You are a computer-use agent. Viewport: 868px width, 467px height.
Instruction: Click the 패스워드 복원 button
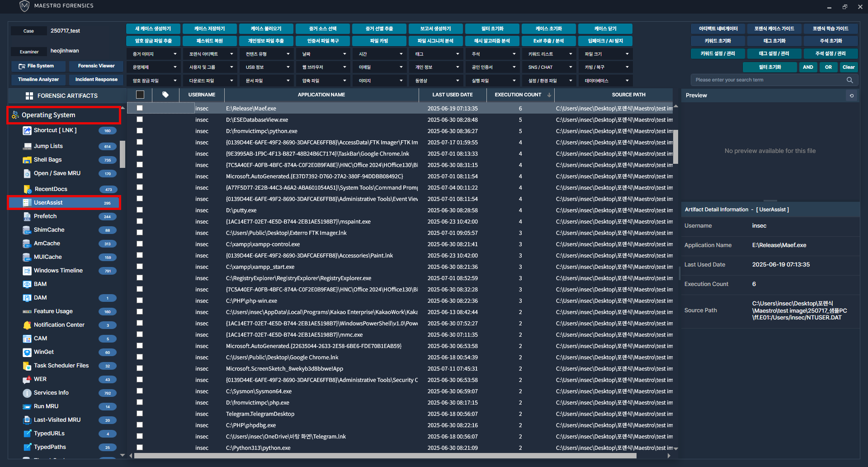210,41
